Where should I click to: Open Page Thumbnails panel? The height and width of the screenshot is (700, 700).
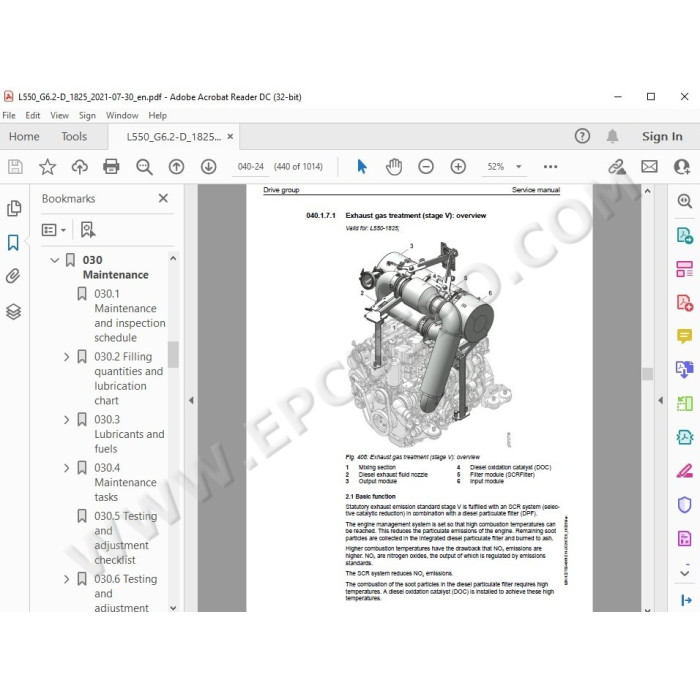point(14,208)
